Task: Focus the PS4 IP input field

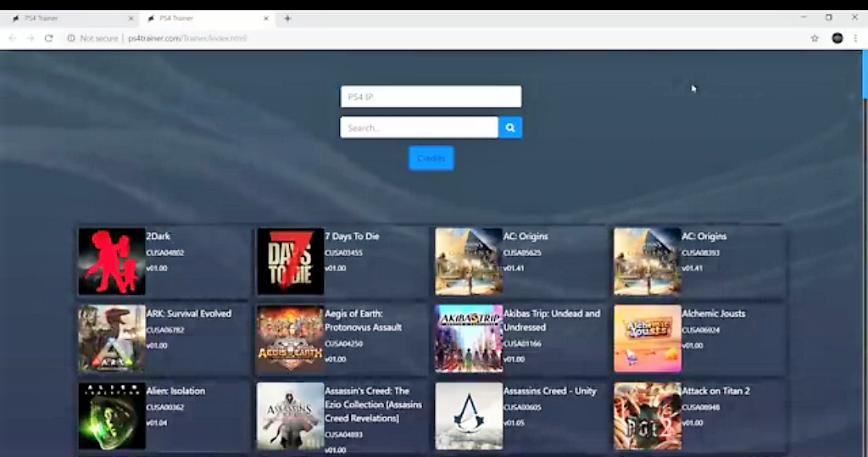Action: 431,97
